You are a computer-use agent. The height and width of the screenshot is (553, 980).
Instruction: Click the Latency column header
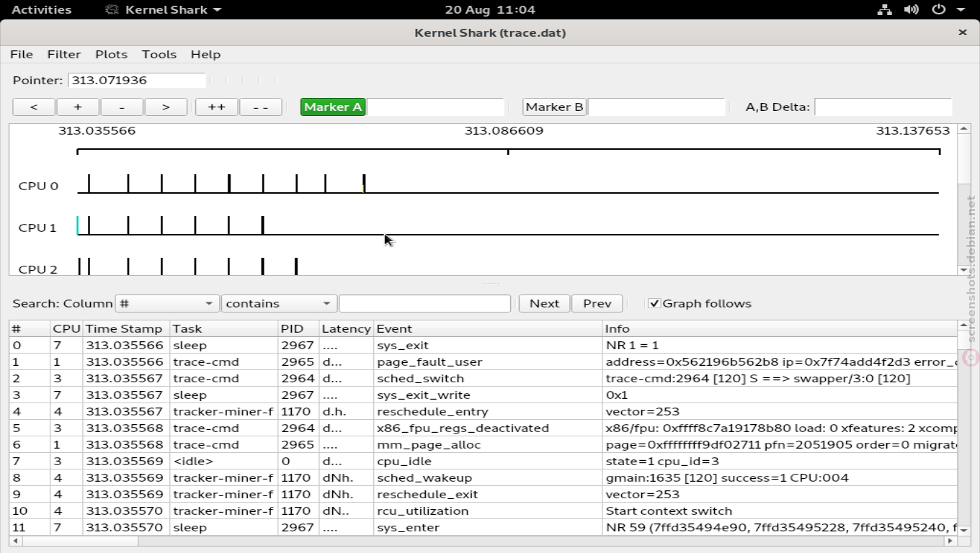pyautogui.click(x=347, y=329)
